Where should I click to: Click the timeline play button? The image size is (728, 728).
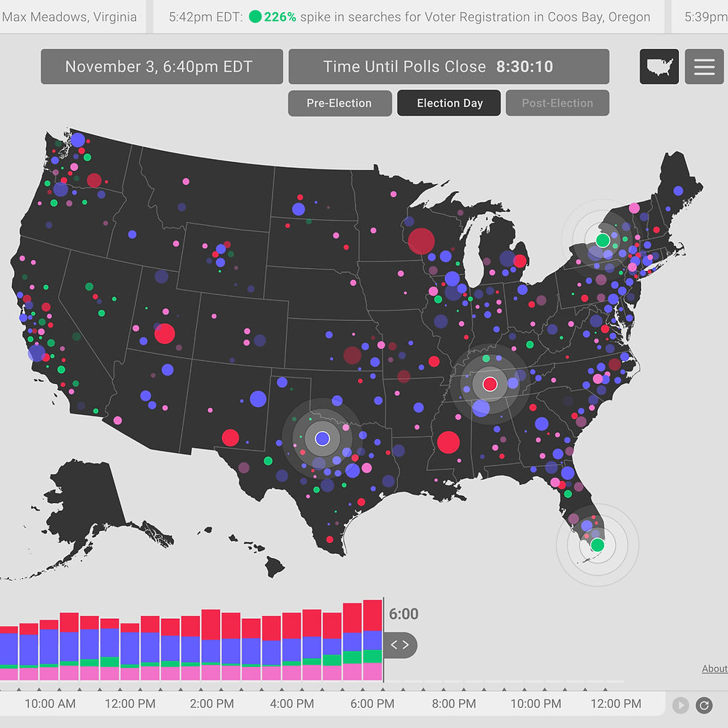pyautogui.click(x=680, y=705)
